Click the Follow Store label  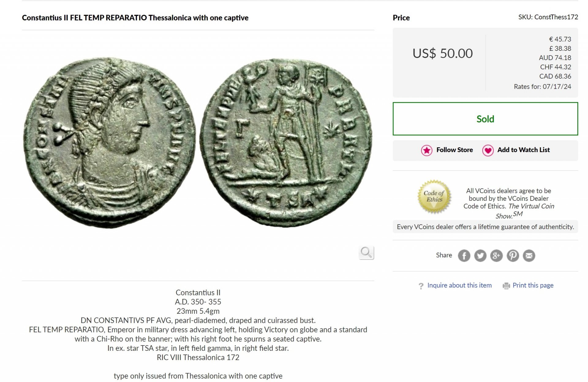click(454, 150)
